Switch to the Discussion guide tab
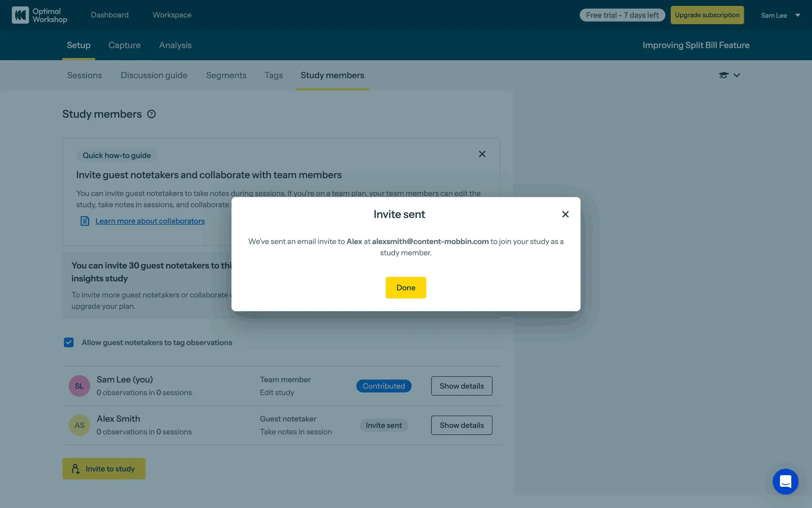Screen dimensions: 812x508 tap(154, 75)
